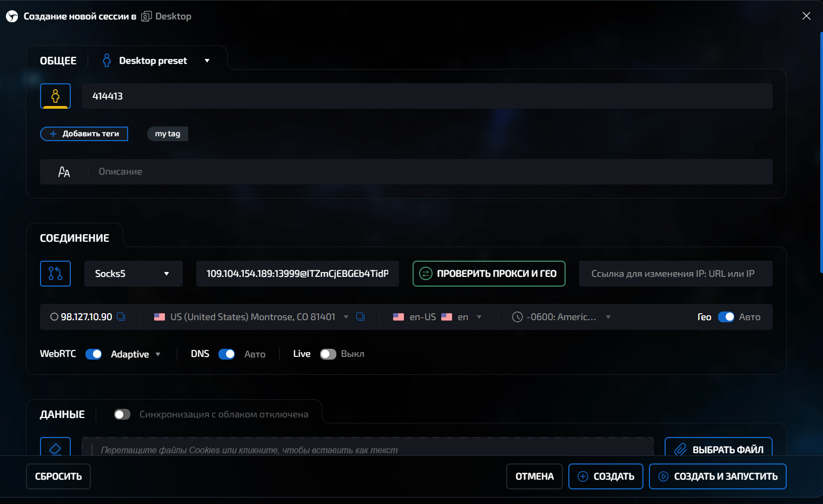Click the IP change link input field
The image size is (823, 504).
(675, 274)
